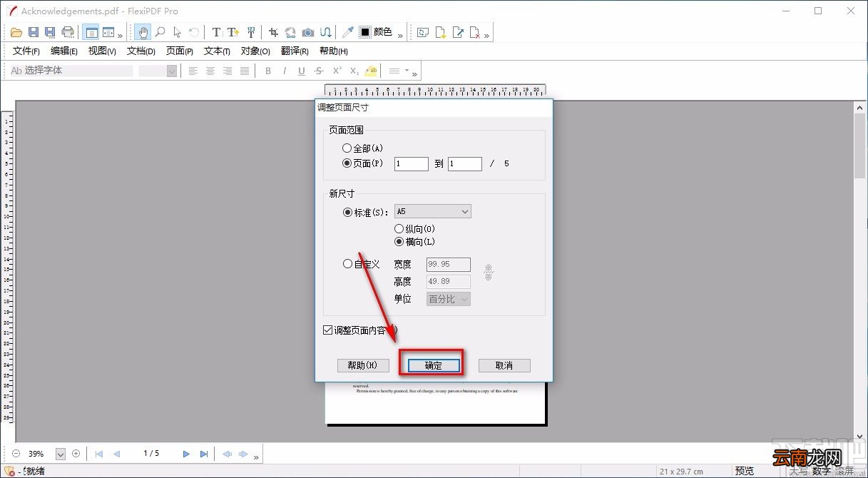Click the page range start field
The width and height of the screenshot is (868, 478).
(x=412, y=163)
